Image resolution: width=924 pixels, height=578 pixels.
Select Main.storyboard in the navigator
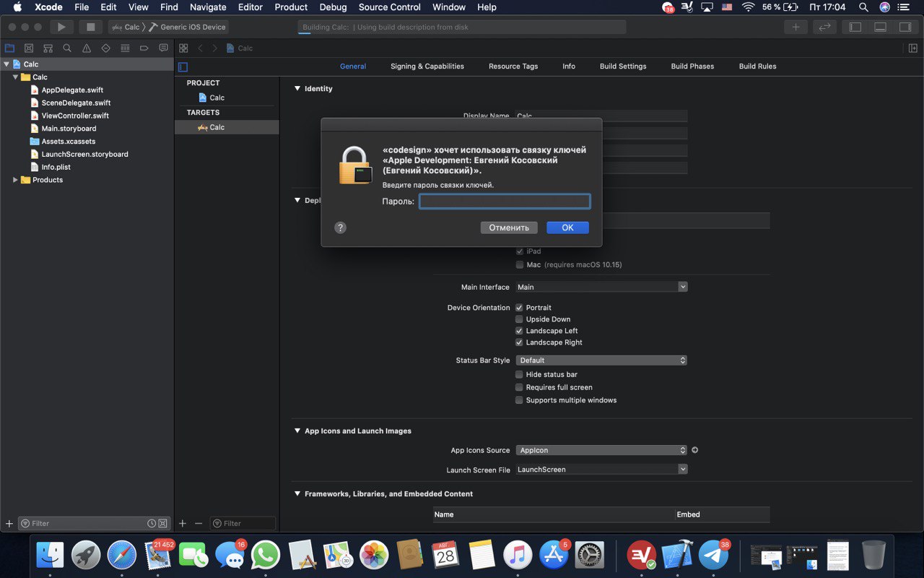click(69, 129)
